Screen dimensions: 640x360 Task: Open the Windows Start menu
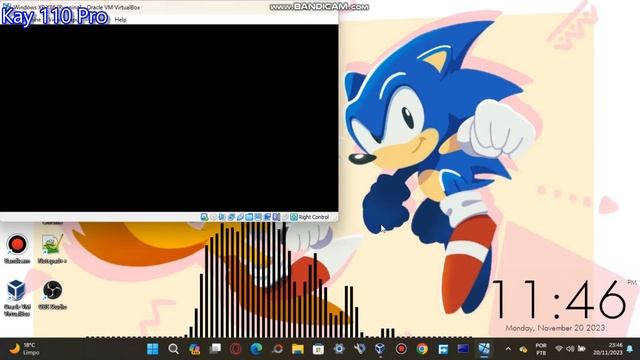point(153,349)
